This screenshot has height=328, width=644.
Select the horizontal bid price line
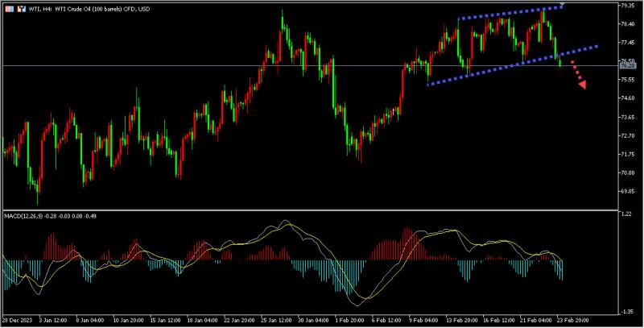(x=242, y=65)
